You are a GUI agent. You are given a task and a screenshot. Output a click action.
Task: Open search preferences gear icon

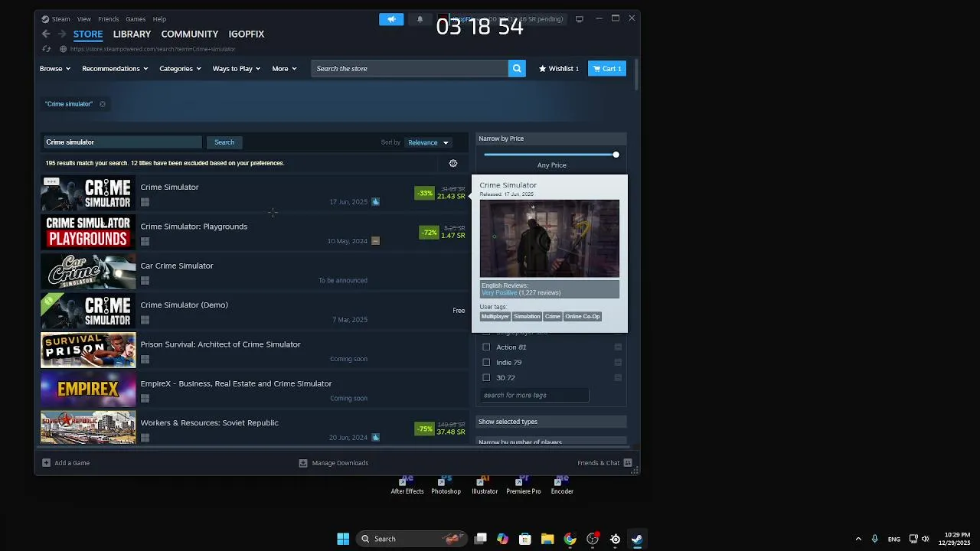(453, 163)
